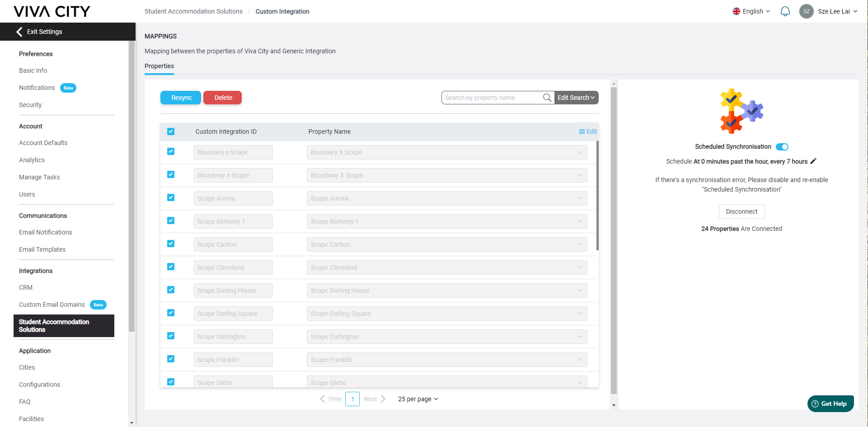Click the UK flag language icon
868x427 pixels.
click(737, 11)
